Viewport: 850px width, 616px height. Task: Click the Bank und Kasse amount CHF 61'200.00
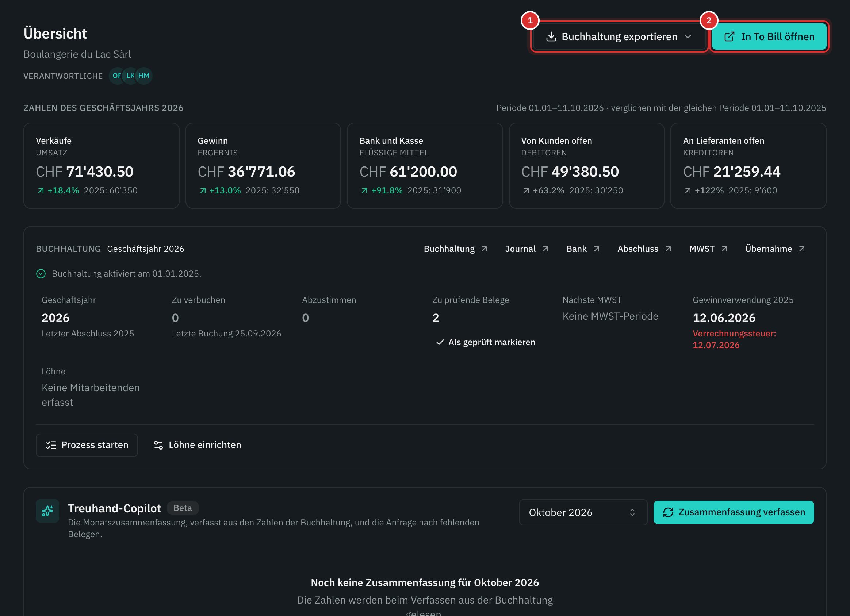tap(408, 172)
